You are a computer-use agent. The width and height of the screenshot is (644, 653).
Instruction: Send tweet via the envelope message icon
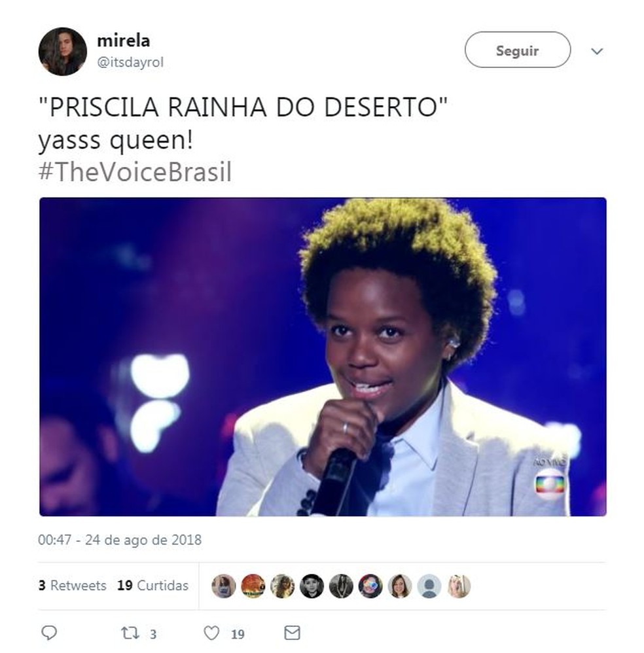pyautogui.click(x=292, y=633)
